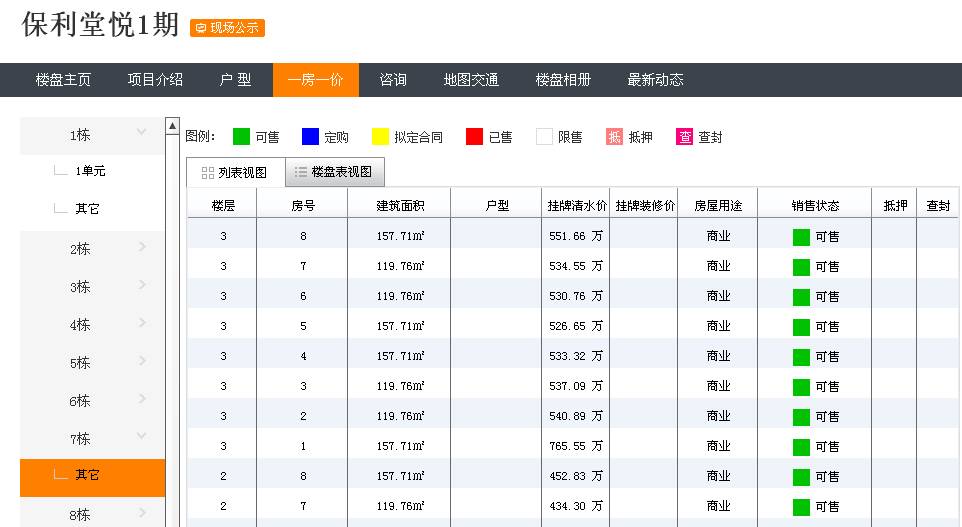Click the magenta 查封 legend icon
The image size is (962, 527).
point(684,137)
